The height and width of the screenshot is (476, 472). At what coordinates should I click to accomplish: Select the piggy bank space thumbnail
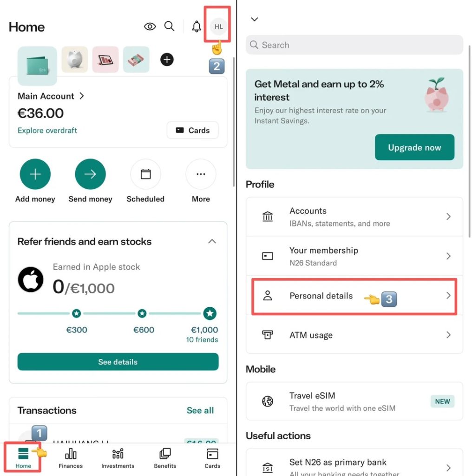[x=75, y=59]
